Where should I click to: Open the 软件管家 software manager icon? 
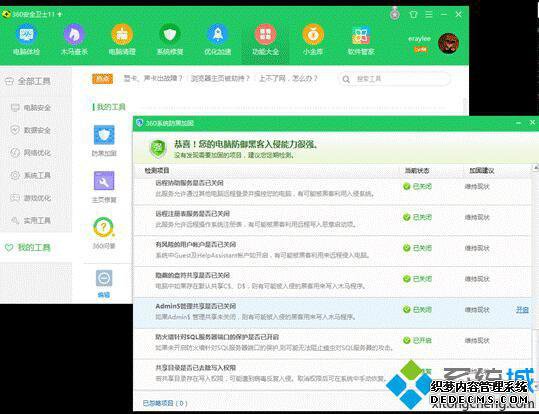tap(361, 35)
